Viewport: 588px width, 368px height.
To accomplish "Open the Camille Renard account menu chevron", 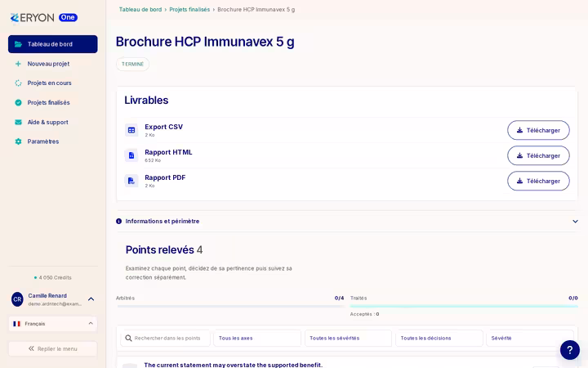I will pos(91,299).
